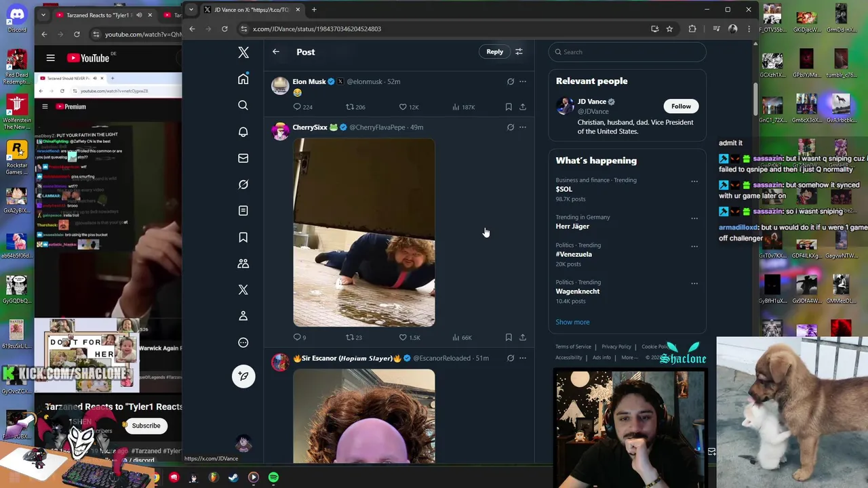Click Subscribe on YouTube video
This screenshot has height=488, width=868.
146,426
